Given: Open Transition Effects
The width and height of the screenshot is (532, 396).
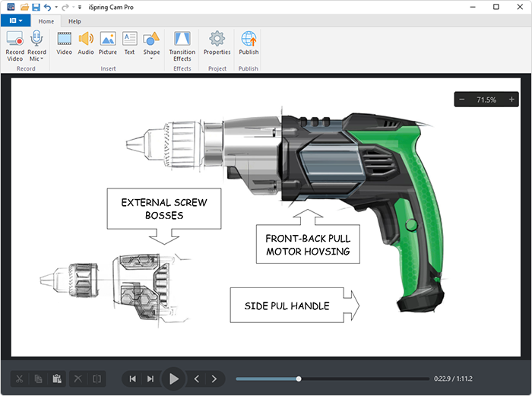Looking at the screenshot, I should pos(182,46).
